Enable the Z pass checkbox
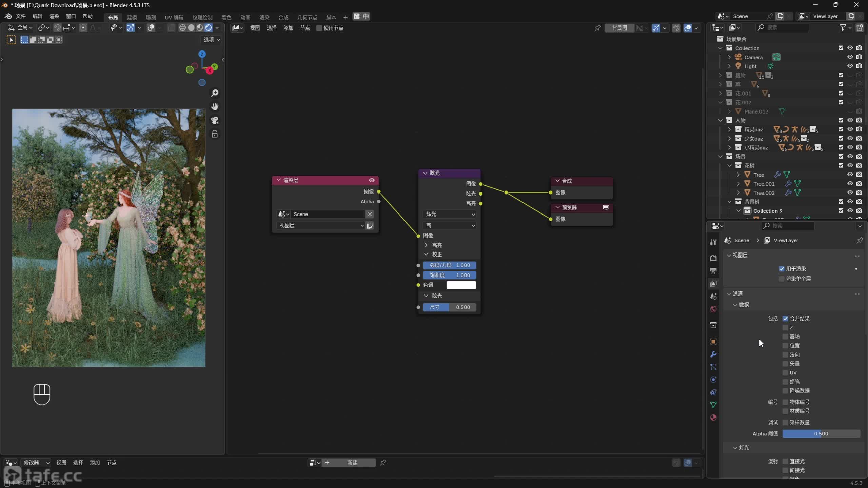 785,327
